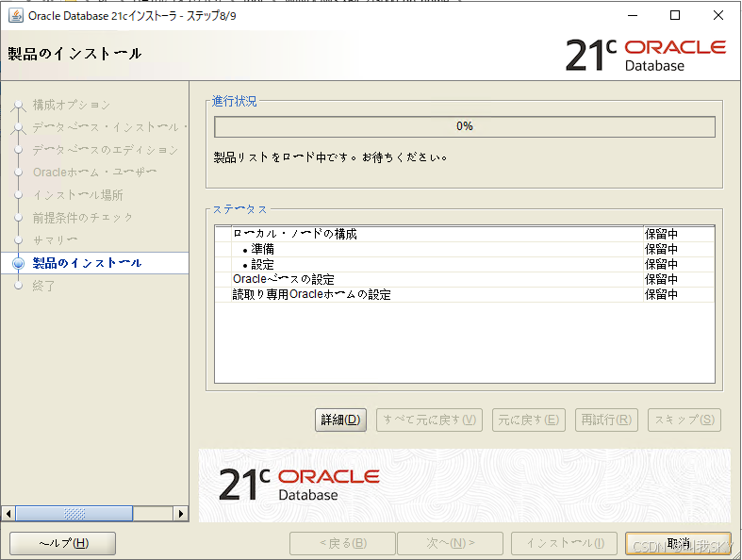Click the Oracle 21c logo in the header
The height and width of the screenshot is (560, 742).
[646, 55]
